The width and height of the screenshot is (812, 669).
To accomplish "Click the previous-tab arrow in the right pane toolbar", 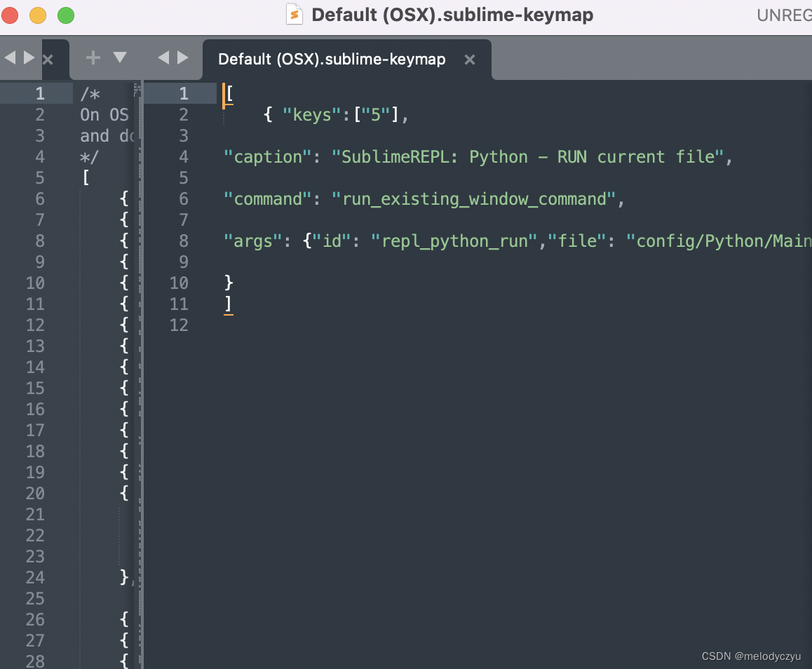I will 163,59.
